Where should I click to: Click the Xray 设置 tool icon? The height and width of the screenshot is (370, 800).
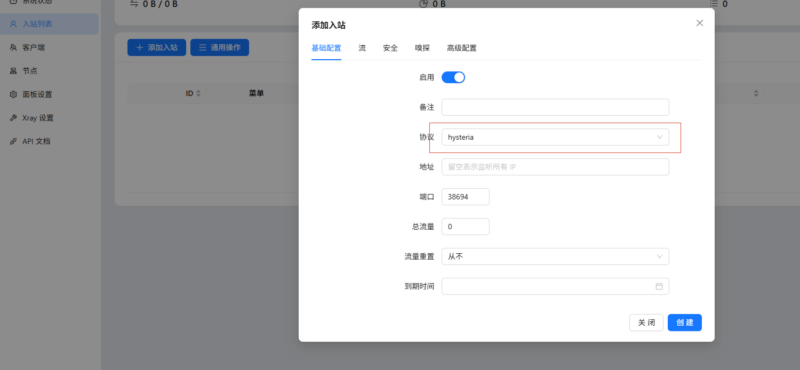click(x=13, y=118)
